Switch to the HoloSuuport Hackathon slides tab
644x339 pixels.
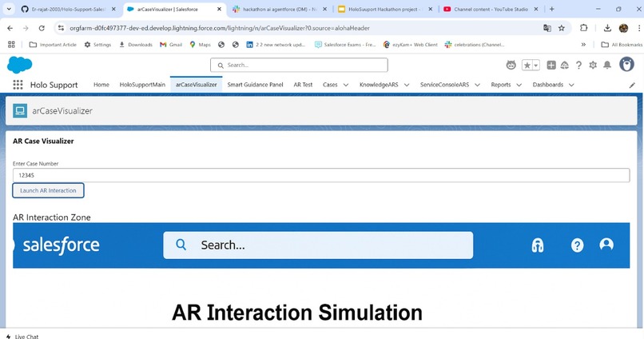(385, 9)
